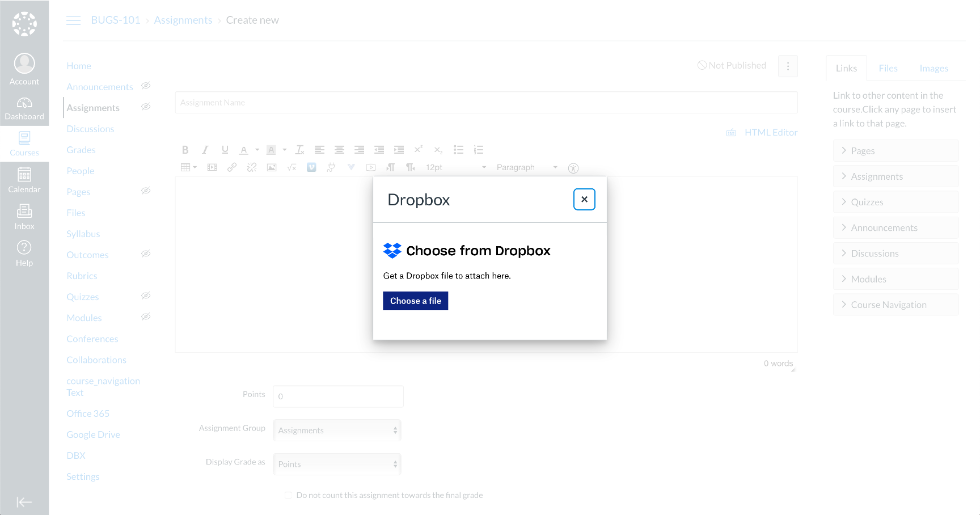This screenshot has height=515, width=980.
Task: Toggle bold formatting in editor toolbar
Action: click(x=185, y=150)
